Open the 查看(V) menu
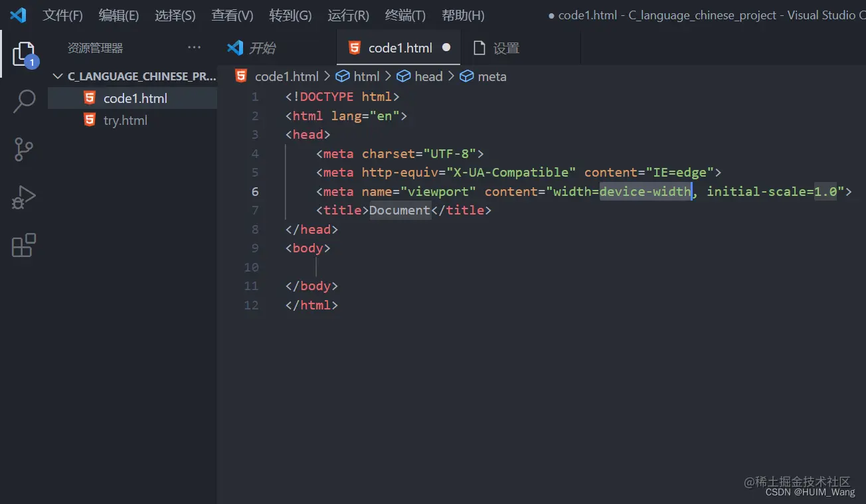866x504 pixels. (x=232, y=15)
